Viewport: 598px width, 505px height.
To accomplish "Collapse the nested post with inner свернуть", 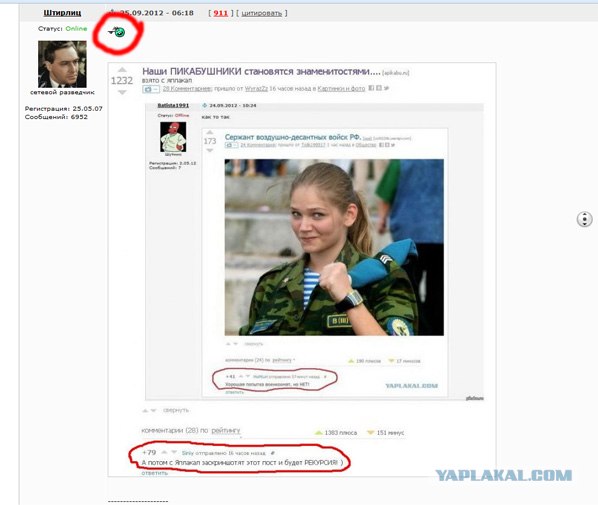I will coord(254,344).
